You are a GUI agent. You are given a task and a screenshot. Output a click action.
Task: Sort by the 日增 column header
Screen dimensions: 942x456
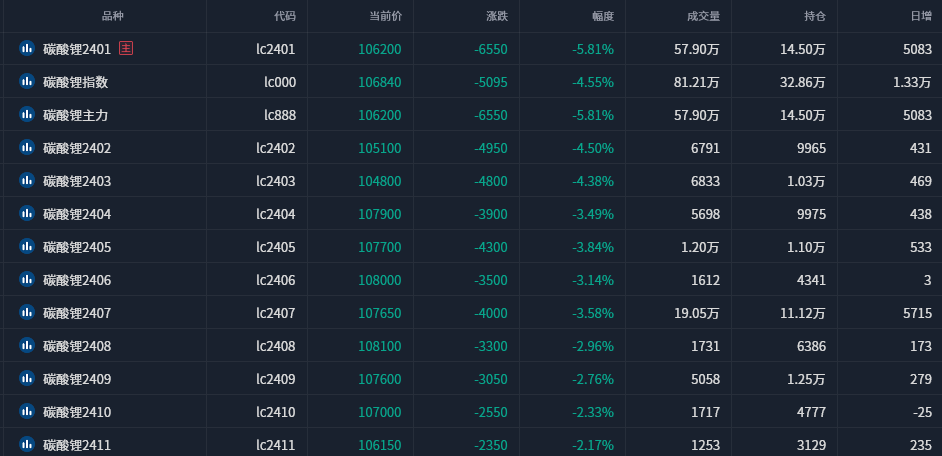pyautogui.click(x=921, y=16)
